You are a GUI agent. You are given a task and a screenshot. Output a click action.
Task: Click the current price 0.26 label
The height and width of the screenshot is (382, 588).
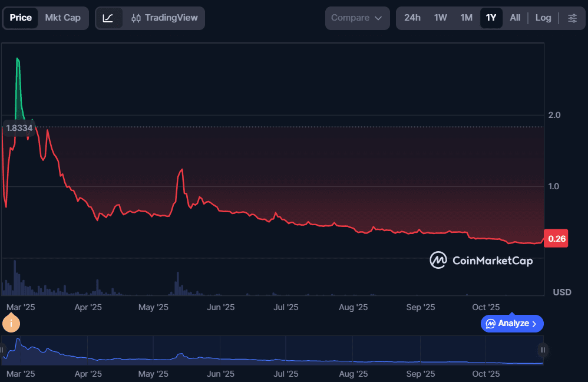pyautogui.click(x=557, y=239)
